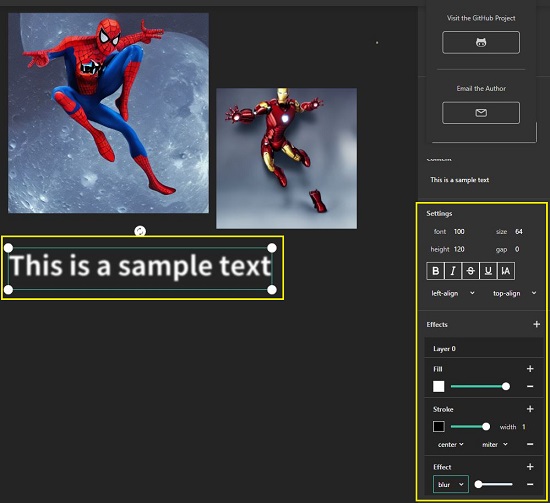
Task: Click the Effects section header label
Action: point(437,324)
